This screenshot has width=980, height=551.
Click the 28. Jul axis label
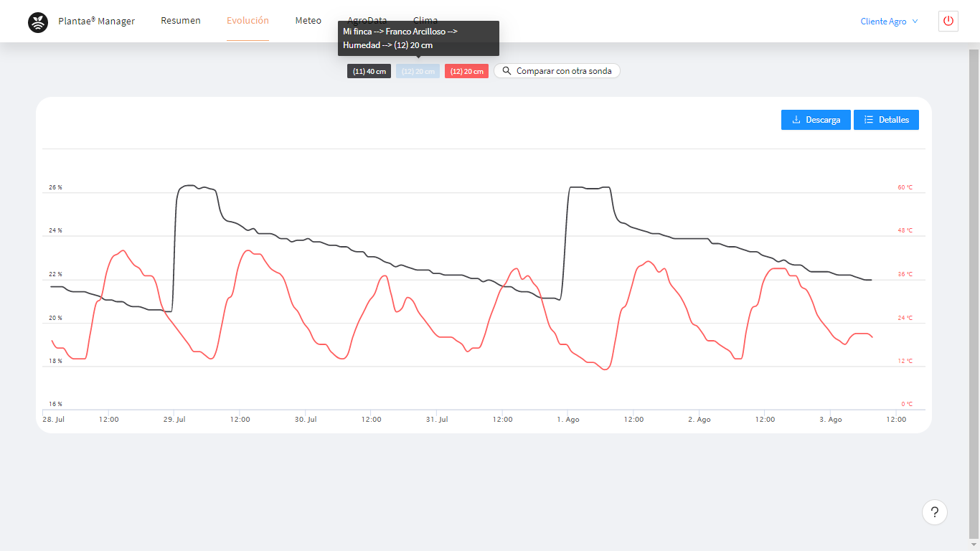click(x=54, y=420)
